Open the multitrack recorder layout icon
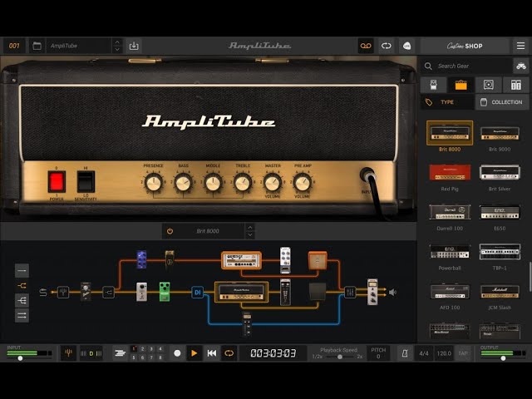Image resolution: width=532 pixels, height=399 pixels. 120,353
